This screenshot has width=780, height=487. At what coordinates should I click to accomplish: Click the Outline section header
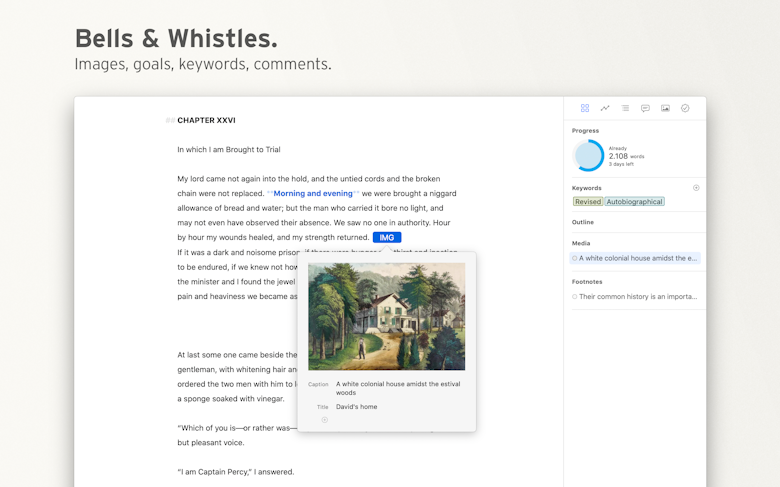click(x=583, y=222)
